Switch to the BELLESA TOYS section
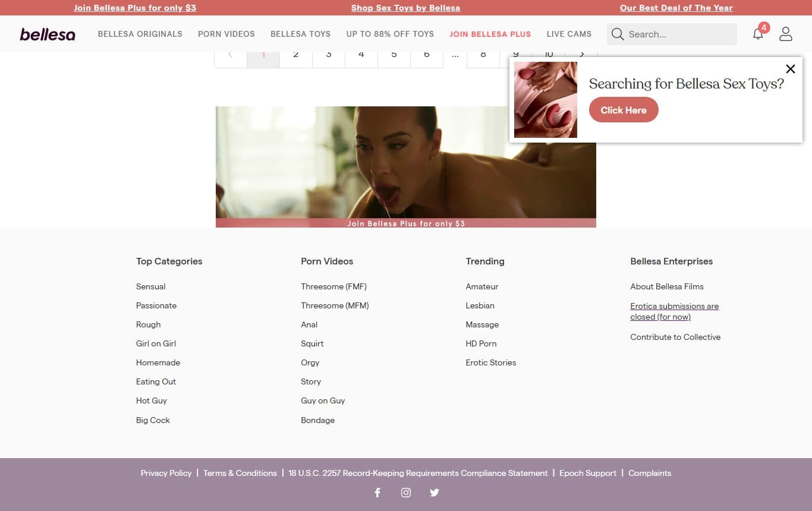 pyautogui.click(x=300, y=34)
